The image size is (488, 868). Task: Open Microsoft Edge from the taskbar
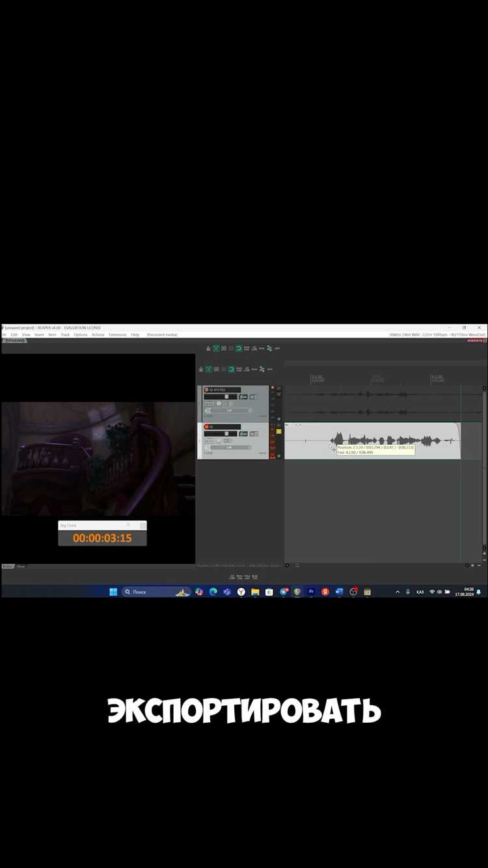[213, 592]
